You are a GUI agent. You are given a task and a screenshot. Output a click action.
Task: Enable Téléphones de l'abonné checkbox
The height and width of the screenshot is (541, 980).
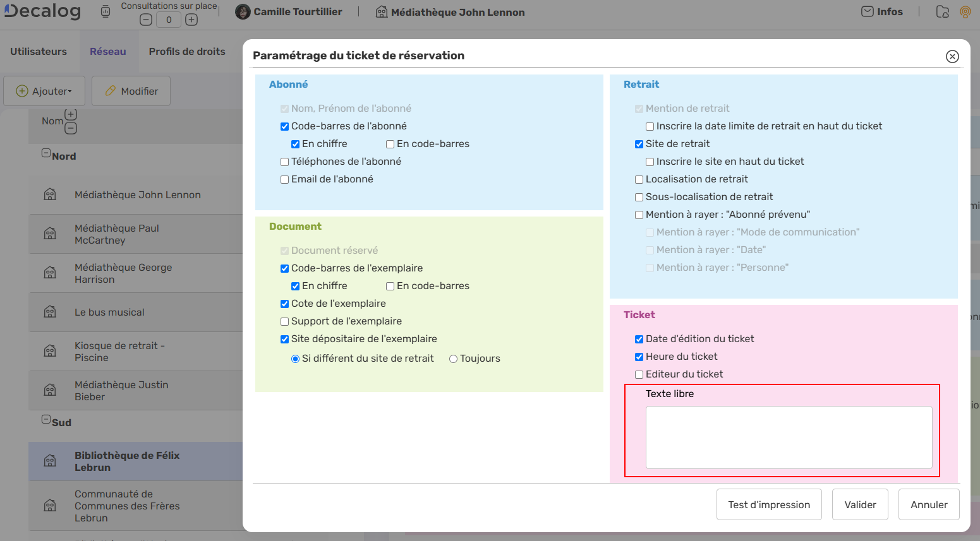(x=284, y=162)
